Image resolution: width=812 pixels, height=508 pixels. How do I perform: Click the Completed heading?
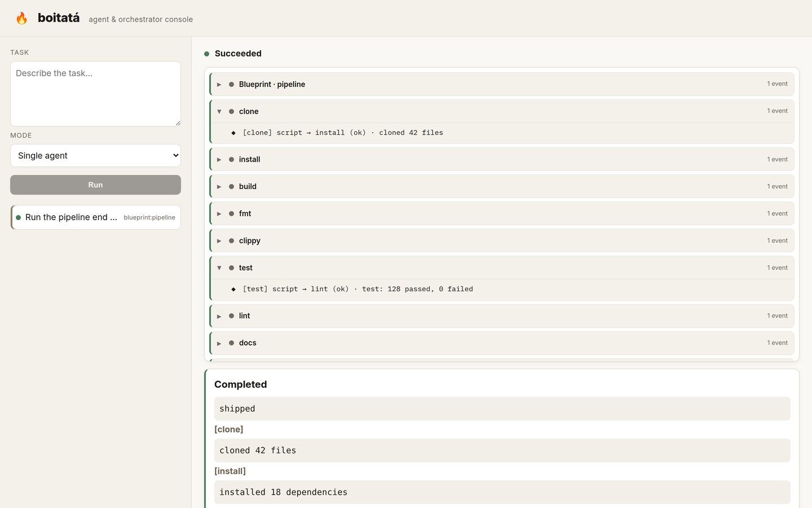coord(241,384)
